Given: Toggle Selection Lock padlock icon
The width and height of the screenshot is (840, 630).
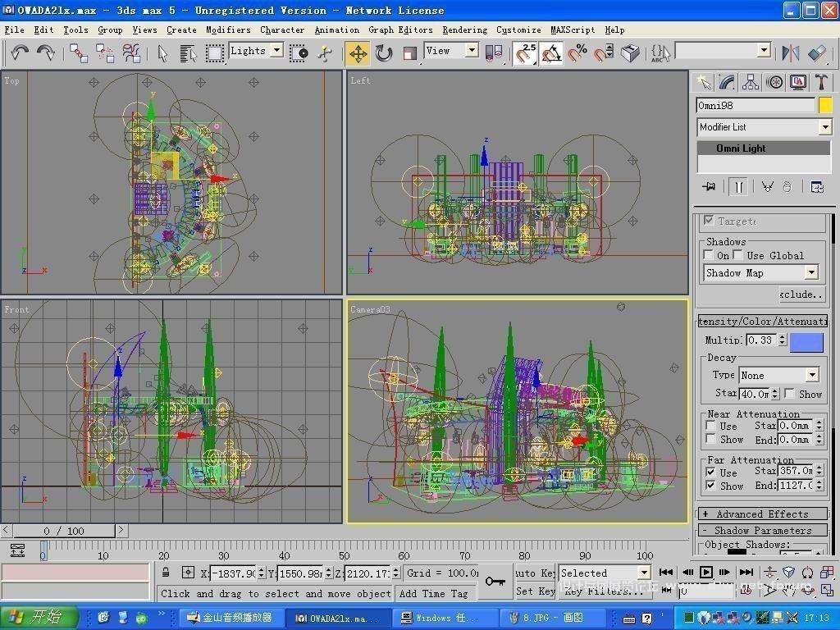Looking at the screenshot, I should pyautogui.click(x=166, y=573).
